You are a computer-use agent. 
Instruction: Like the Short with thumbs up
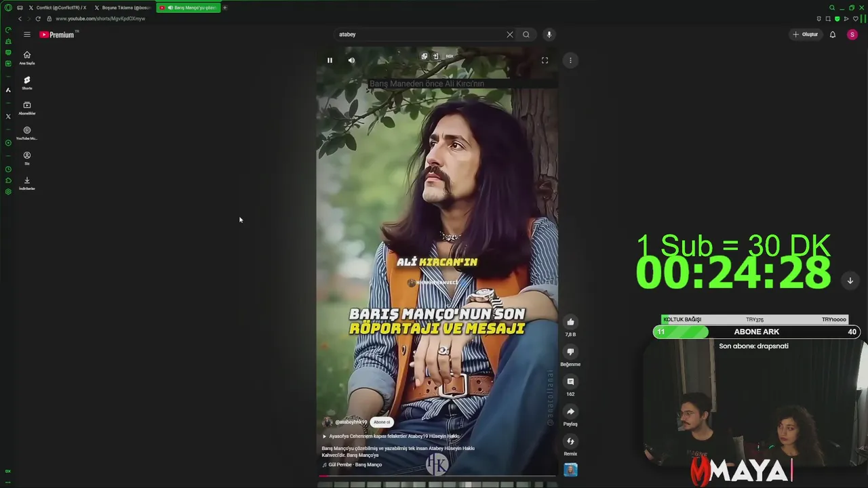coord(570,322)
